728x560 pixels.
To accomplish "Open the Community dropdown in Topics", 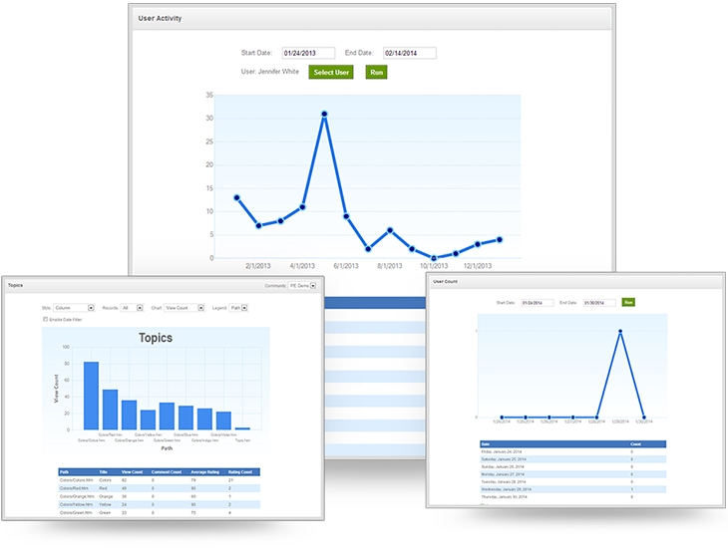I will 302,285.
